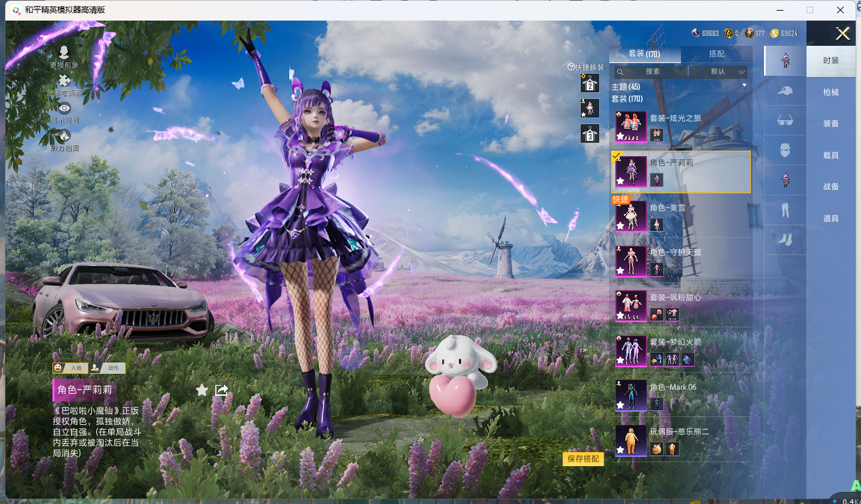Select the pants category icon
Image resolution: width=861 pixels, height=504 pixels.
pyautogui.click(x=785, y=210)
